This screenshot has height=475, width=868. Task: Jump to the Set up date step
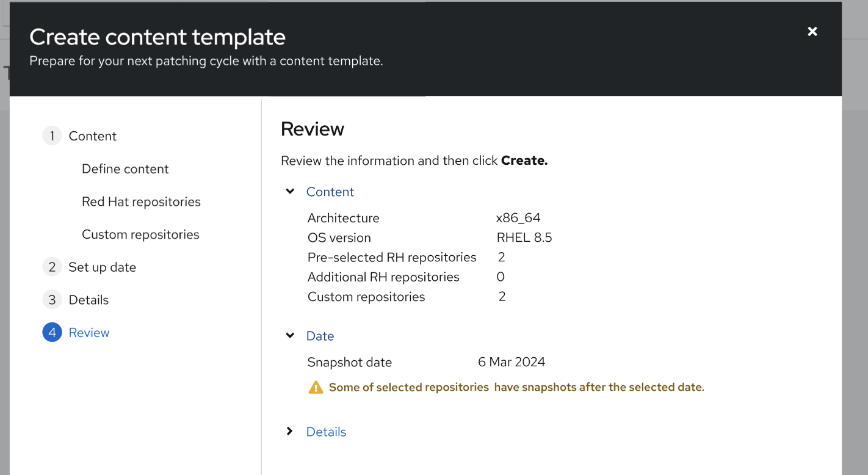(x=102, y=267)
